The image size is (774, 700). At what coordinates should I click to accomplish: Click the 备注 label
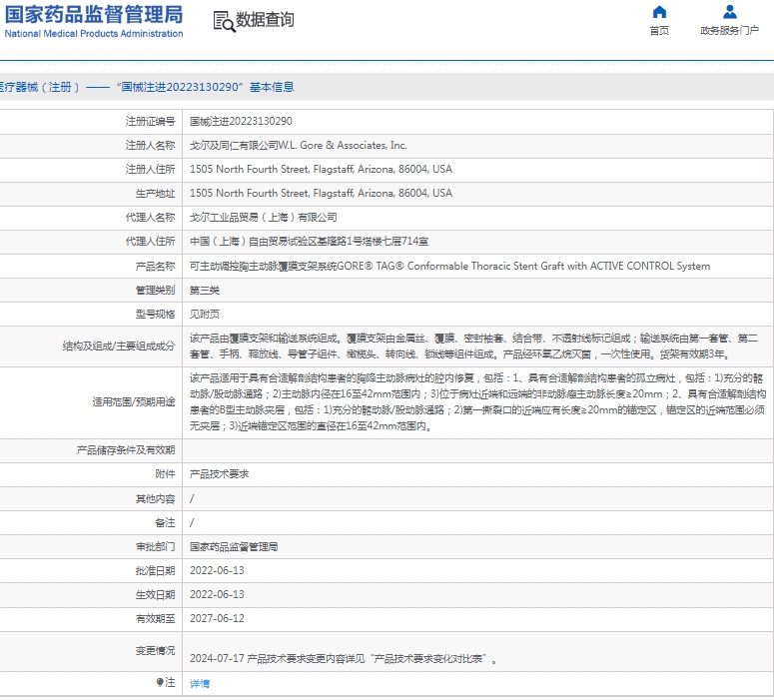pyautogui.click(x=165, y=523)
